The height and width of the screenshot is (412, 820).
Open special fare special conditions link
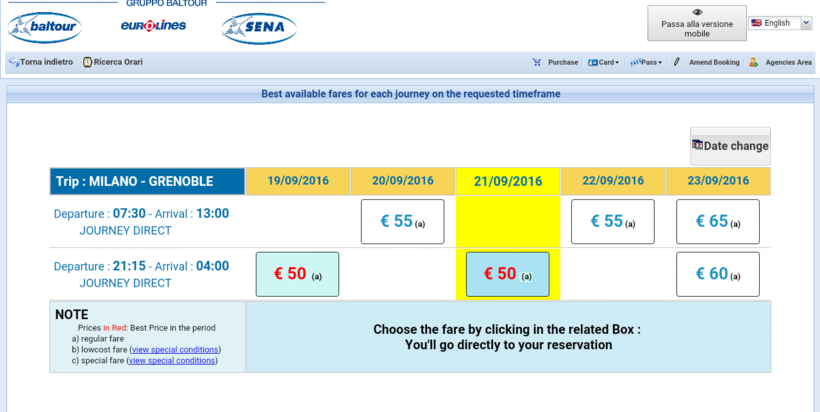tap(172, 360)
